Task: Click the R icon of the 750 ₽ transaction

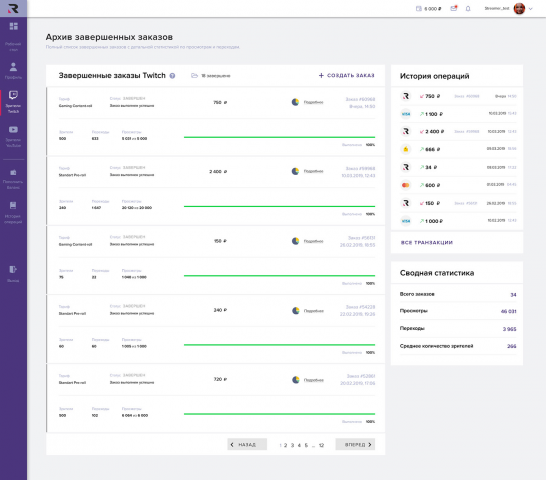Action: [406, 96]
